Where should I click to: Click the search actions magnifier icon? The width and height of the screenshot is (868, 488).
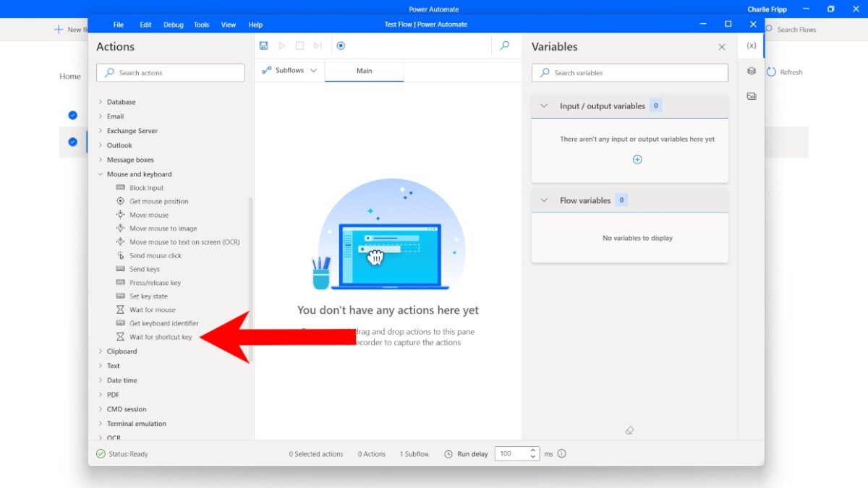coord(111,72)
